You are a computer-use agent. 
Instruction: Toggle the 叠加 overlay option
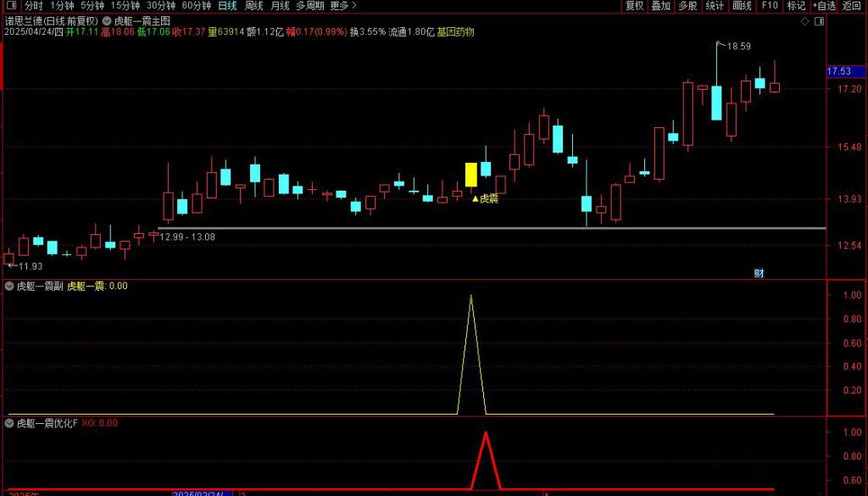coord(661,5)
